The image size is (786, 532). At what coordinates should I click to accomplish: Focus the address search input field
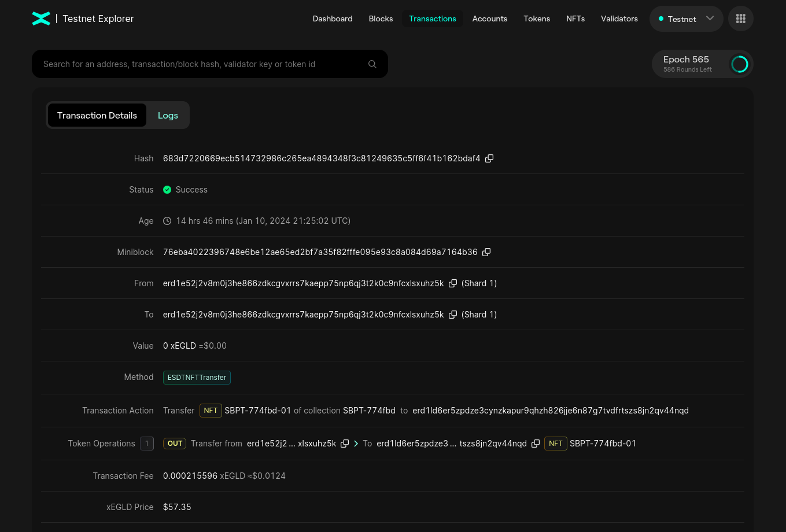[202, 64]
